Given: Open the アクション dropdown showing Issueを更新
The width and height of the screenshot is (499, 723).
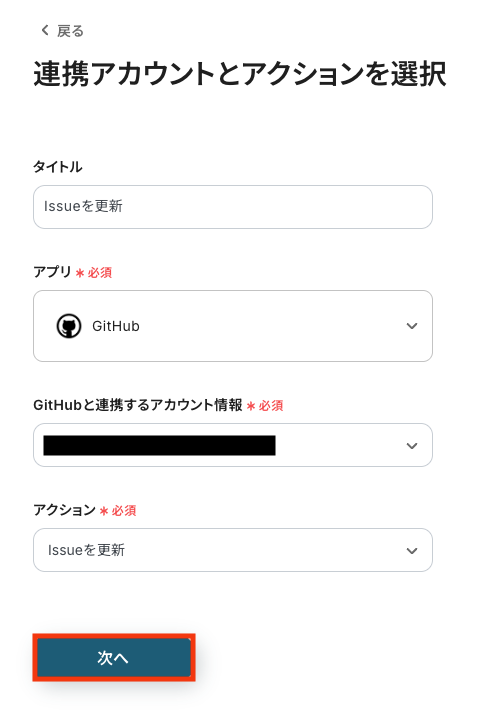Looking at the screenshot, I should click(x=233, y=550).
